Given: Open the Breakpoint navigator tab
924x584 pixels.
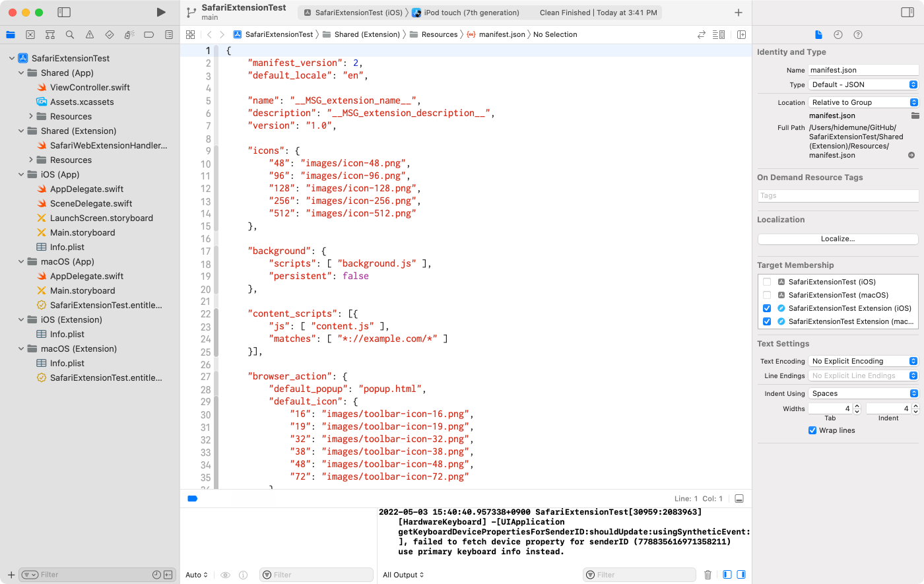Looking at the screenshot, I should coord(149,35).
